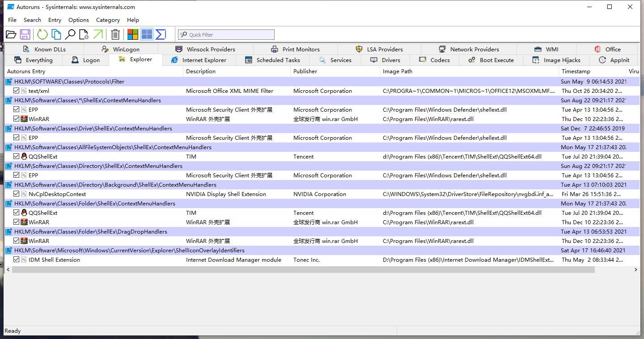Click NVIDIA Display Shell Extension description

click(x=226, y=194)
